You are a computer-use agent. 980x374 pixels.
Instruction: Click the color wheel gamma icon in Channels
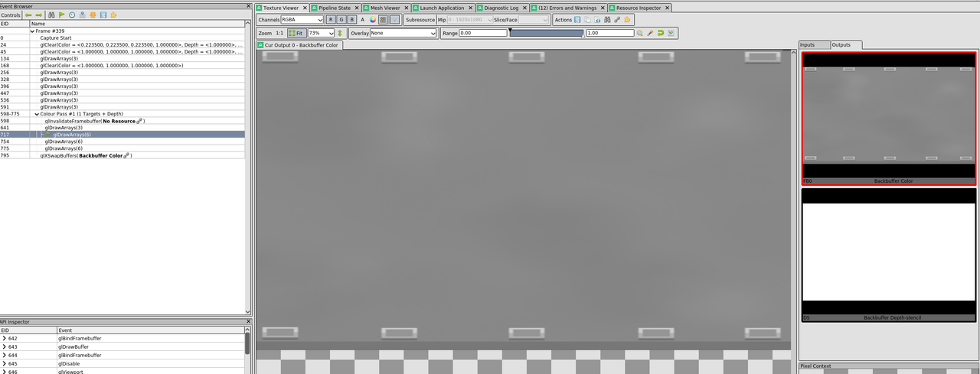point(373,19)
